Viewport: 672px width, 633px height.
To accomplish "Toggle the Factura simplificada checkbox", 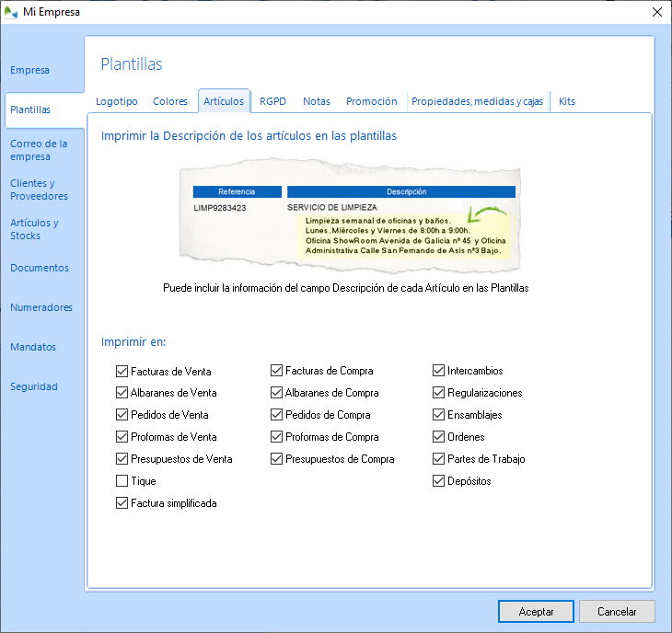I will [x=122, y=503].
